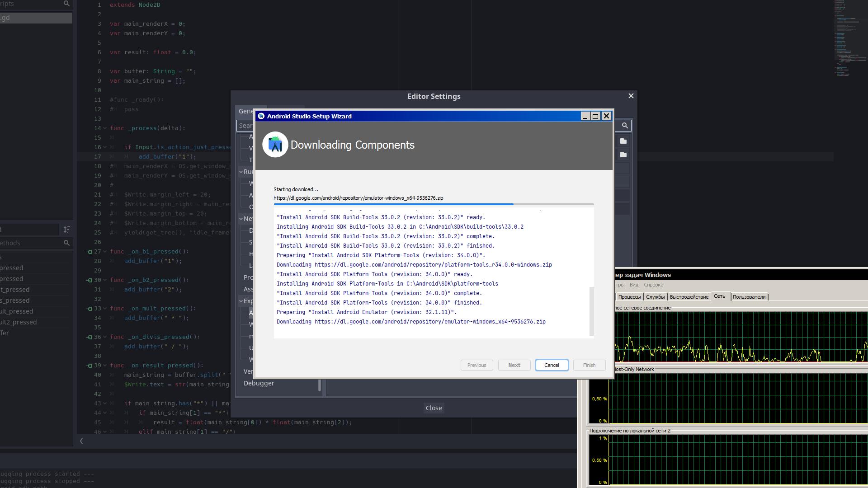Click the lower folder browse icon in Editor Settings
Viewport: 868px width, 488px height.
tap(623, 155)
